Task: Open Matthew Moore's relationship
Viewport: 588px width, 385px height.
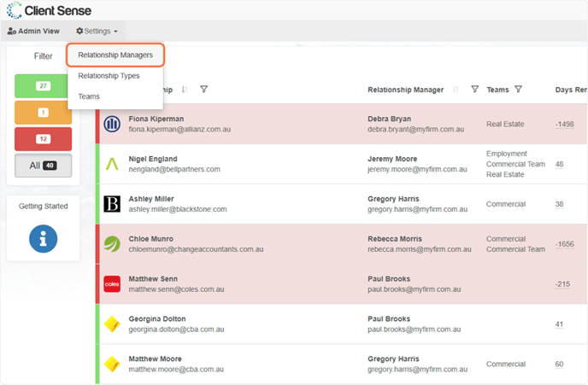Action: click(155, 359)
